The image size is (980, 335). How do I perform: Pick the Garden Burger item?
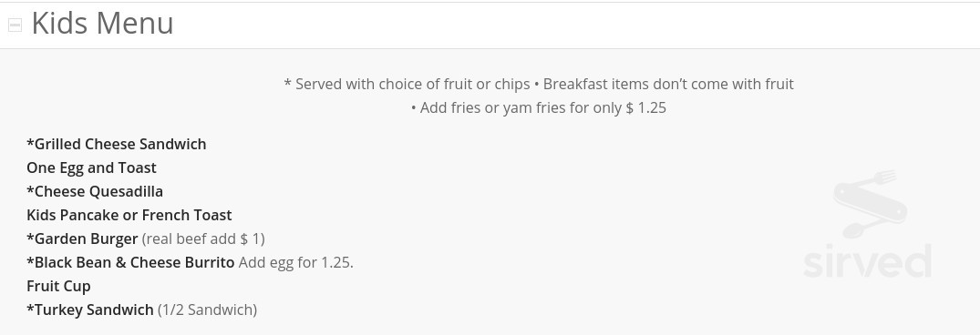(x=82, y=239)
